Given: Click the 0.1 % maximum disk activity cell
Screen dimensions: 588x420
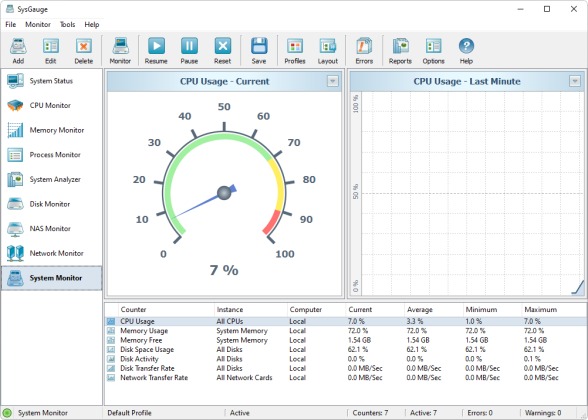Looking at the screenshot, I should coord(532,359).
